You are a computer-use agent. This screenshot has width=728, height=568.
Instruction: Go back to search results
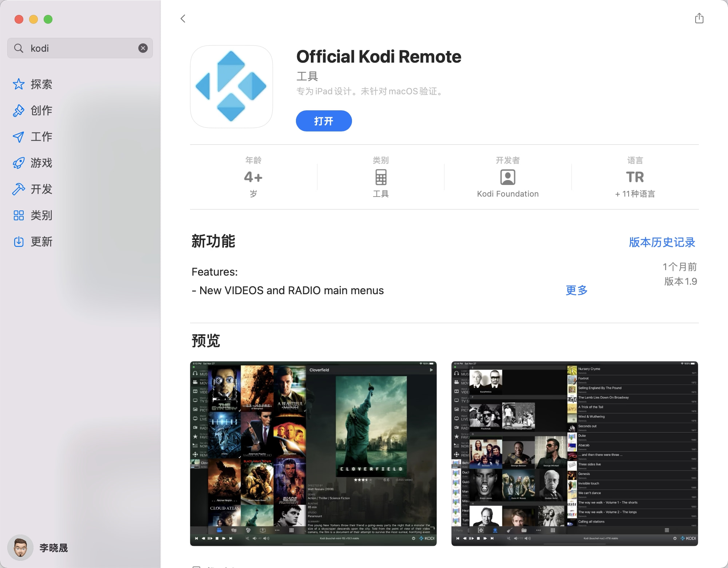182,19
